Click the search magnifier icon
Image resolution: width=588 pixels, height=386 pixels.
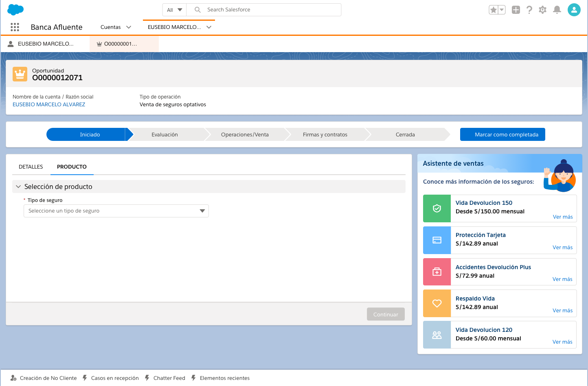pos(197,10)
